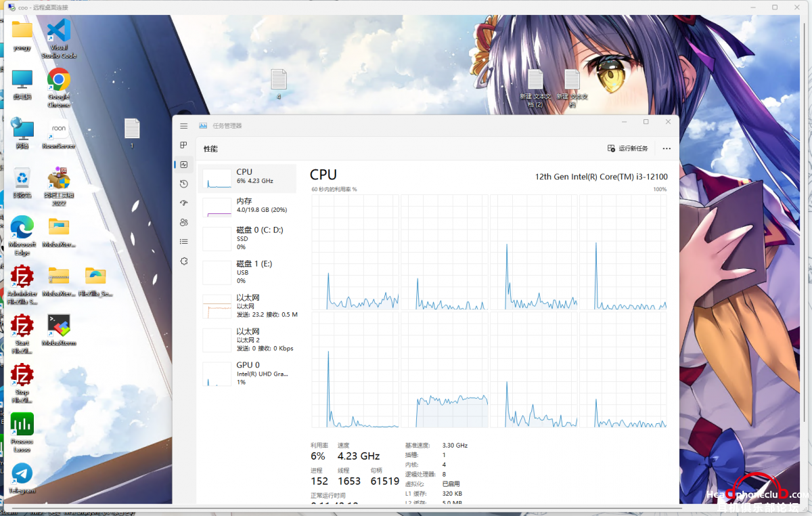Select the 新建 文本文档 file without a number
Screen dimensions: 812x516
coord(572,88)
